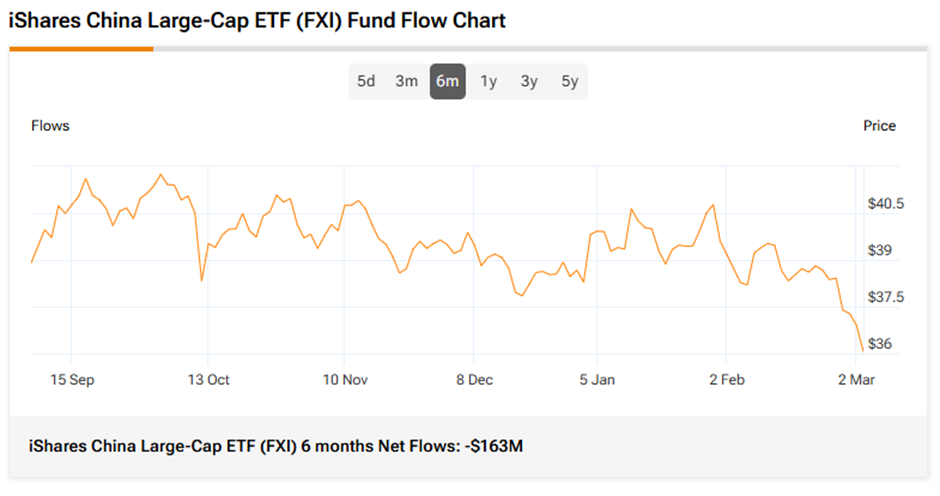Click the 8 Dec date label
This screenshot has width=940, height=496.
coord(474,380)
